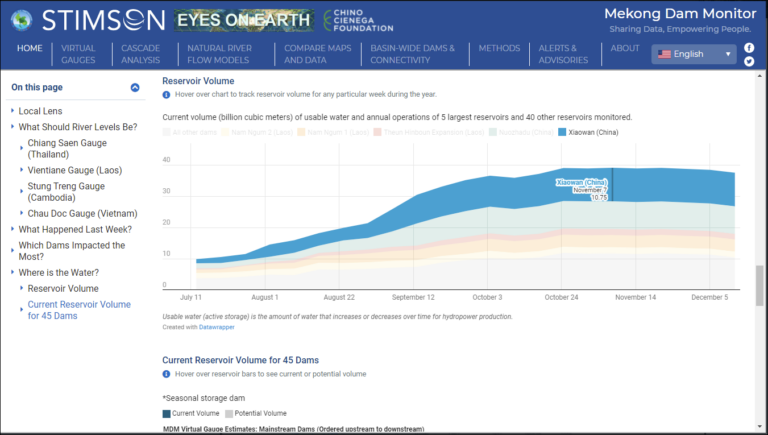
Task: Click the info icon under Current Reservoir Volume
Action: (x=166, y=373)
